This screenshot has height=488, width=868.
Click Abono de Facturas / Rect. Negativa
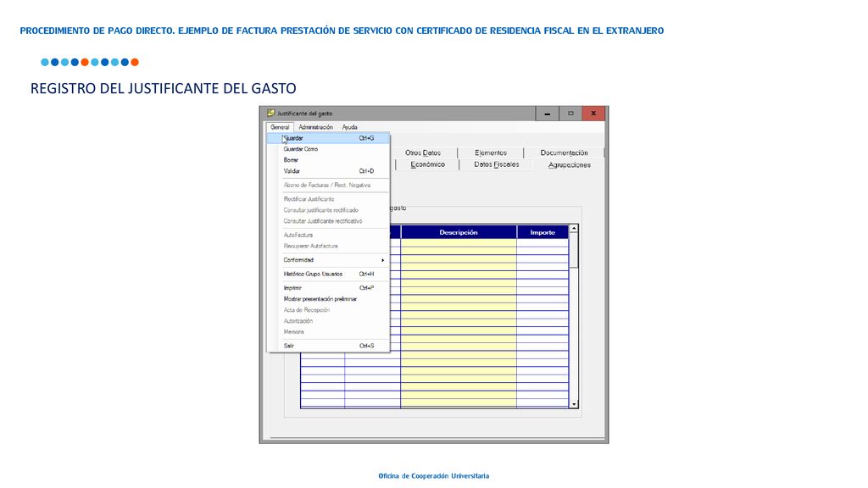[328, 186]
